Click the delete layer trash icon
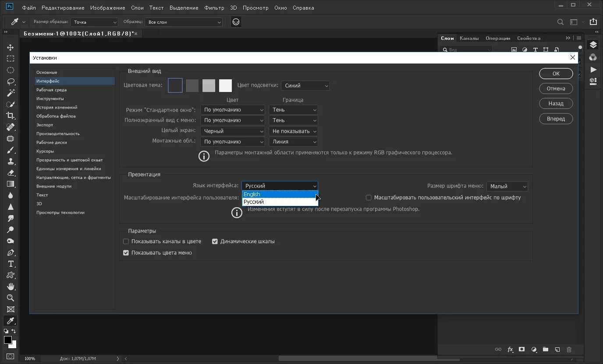 (x=569, y=350)
